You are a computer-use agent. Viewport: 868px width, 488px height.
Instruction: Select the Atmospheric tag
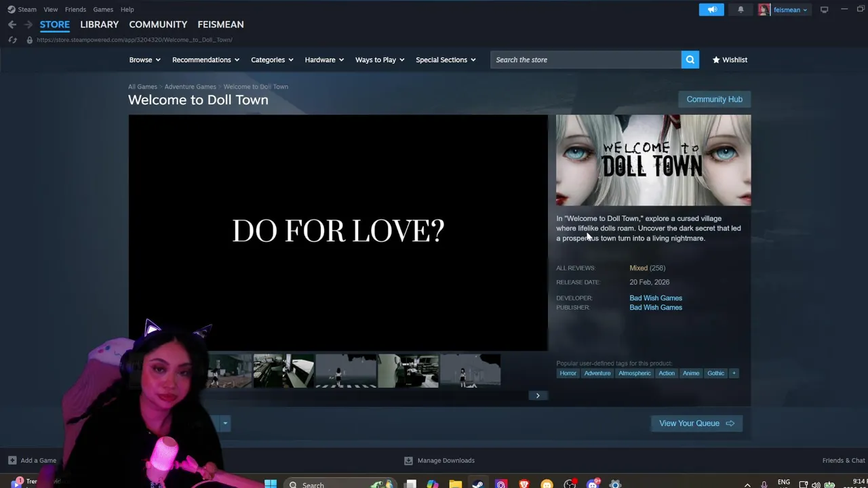point(634,373)
